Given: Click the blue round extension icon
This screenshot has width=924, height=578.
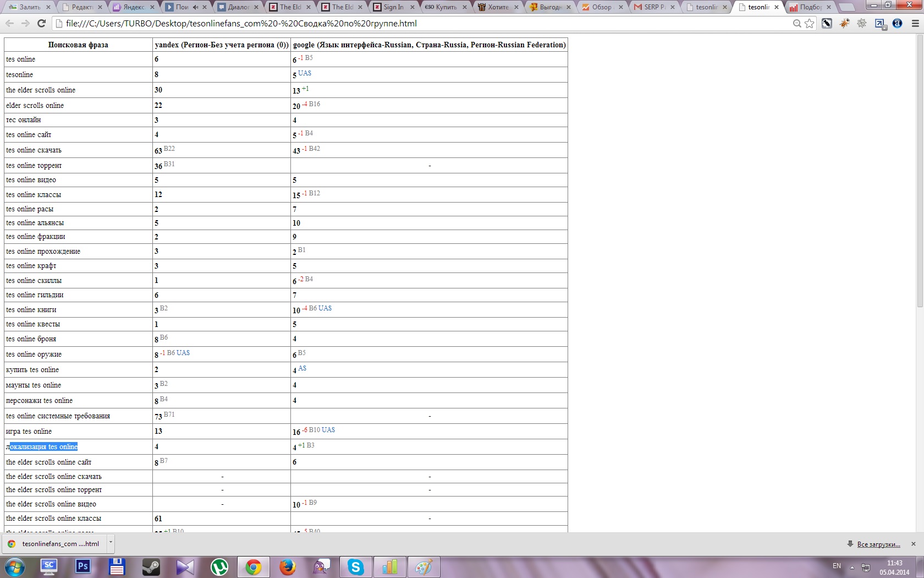Looking at the screenshot, I should tap(897, 23).
